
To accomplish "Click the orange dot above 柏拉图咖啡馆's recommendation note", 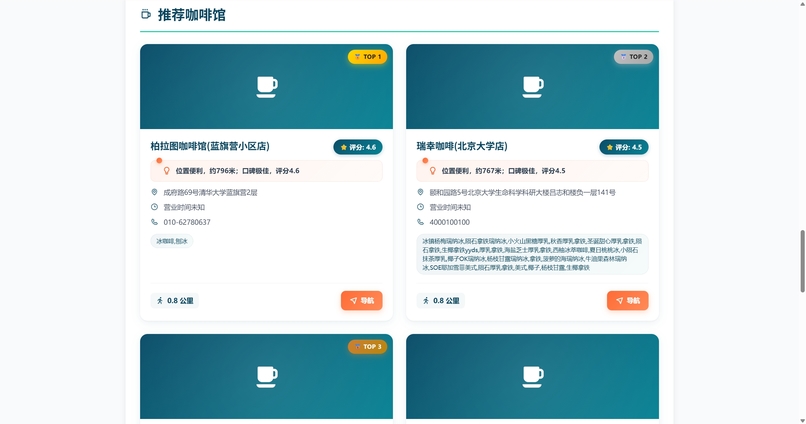I will [x=159, y=160].
